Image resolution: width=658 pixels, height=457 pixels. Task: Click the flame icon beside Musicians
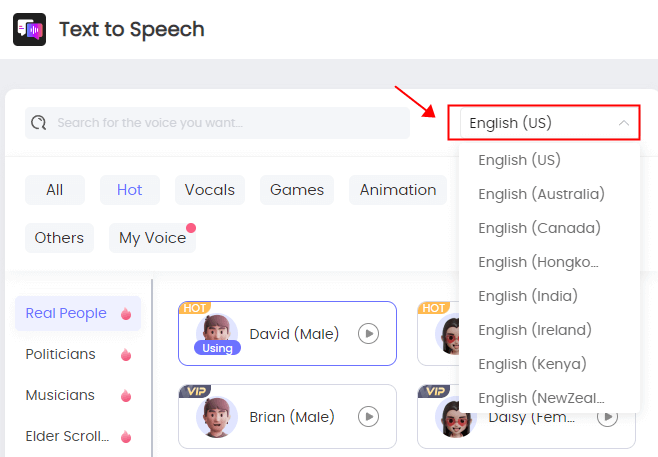click(x=126, y=396)
